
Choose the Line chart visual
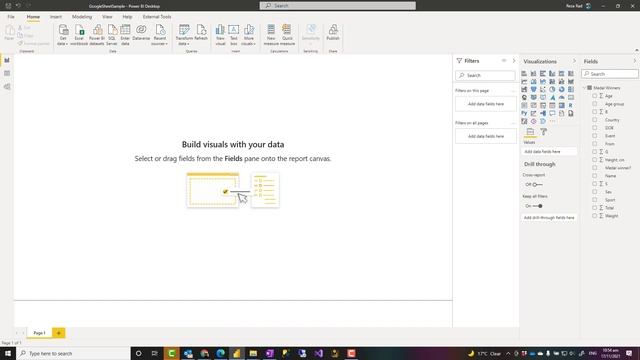(524, 82)
